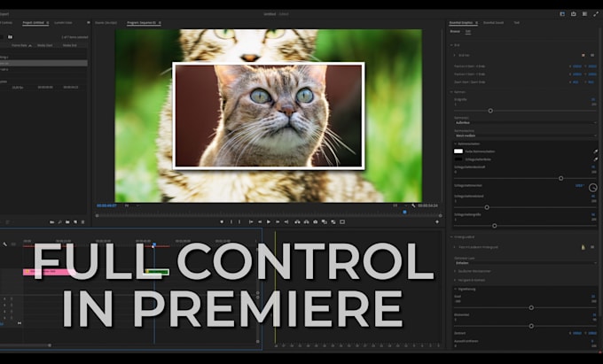603x364 pixels.
Task: Pick shadow color with the black swatch eyedropper
Action: click(x=596, y=159)
